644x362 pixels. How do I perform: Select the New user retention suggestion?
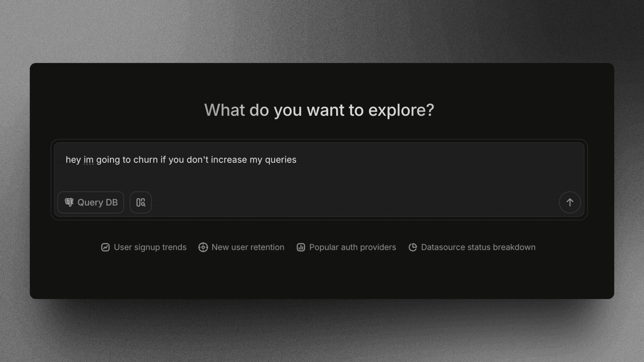point(248,247)
